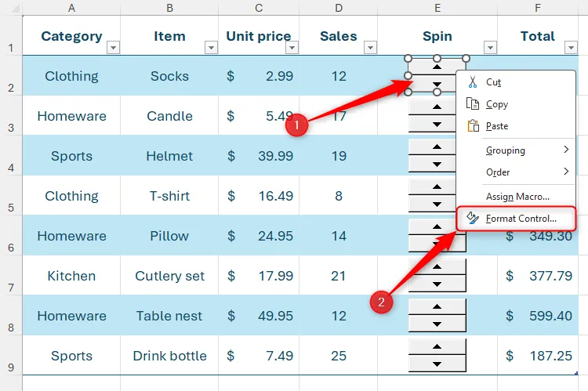Click the Format Control paintbrush icon
Viewport: 588px width, 391px height.
point(473,218)
